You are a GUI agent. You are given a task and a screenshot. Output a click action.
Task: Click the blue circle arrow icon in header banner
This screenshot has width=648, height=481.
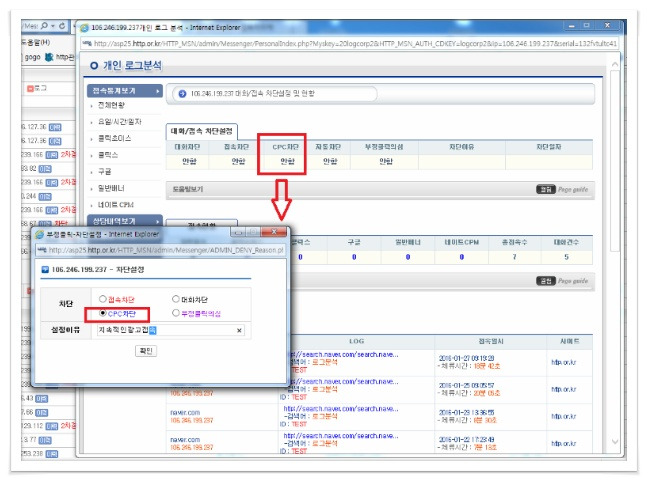[x=182, y=94]
